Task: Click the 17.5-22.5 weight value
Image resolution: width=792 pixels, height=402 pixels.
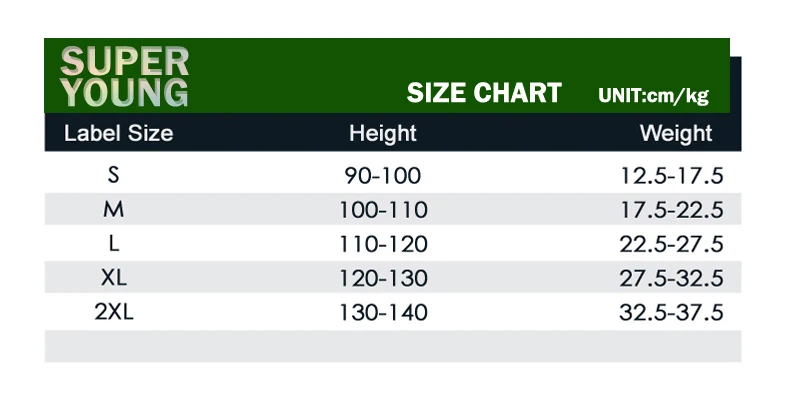Action: pos(672,210)
